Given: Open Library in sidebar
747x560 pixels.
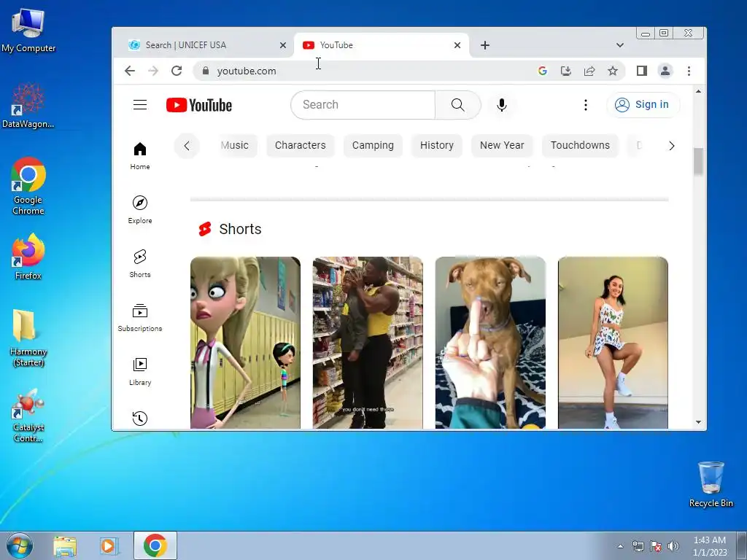Looking at the screenshot, I should (140, 371).
